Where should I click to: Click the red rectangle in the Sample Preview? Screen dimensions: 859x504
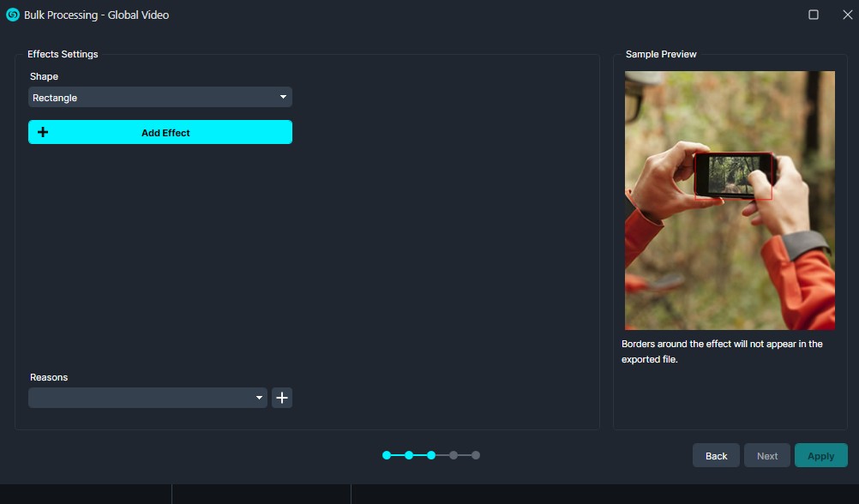pos(733,176)
